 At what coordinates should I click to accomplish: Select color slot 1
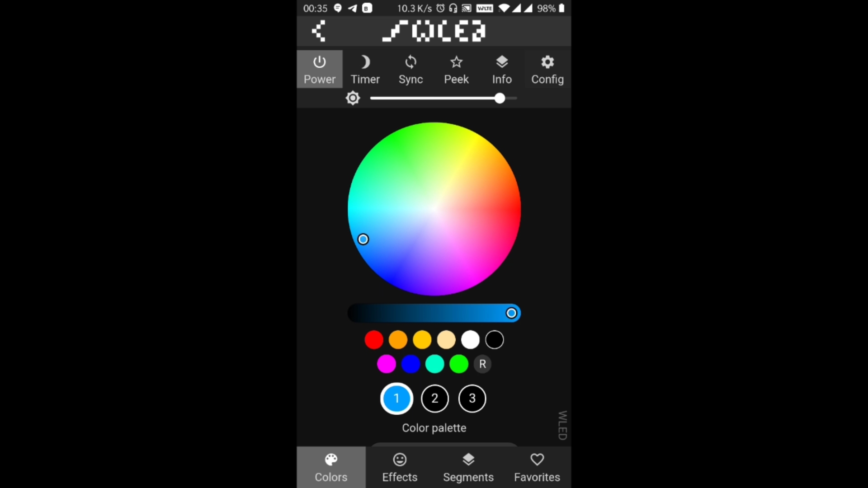(x=396, y=398)
